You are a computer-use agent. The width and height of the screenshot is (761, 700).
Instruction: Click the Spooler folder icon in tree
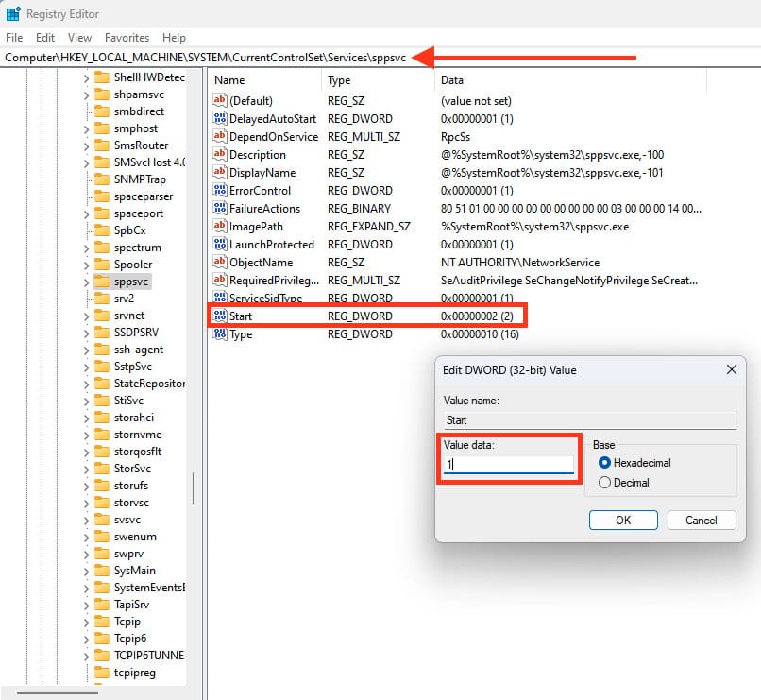pyautogui.click(x=101, y=265)
